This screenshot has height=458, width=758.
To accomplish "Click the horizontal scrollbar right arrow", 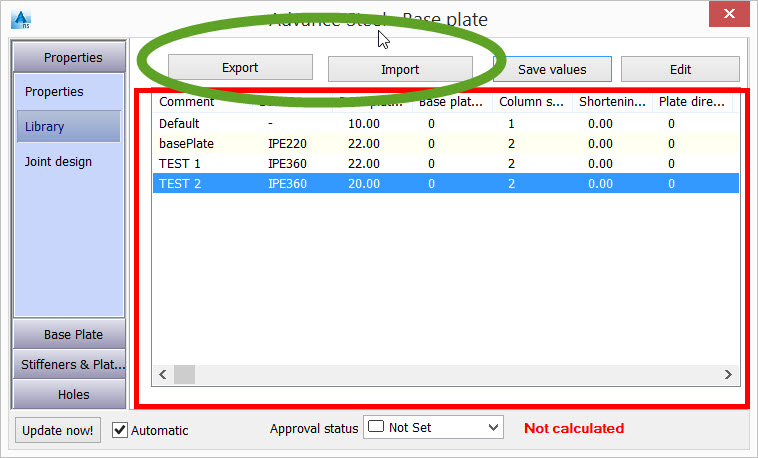I will [x=728, y=374].
